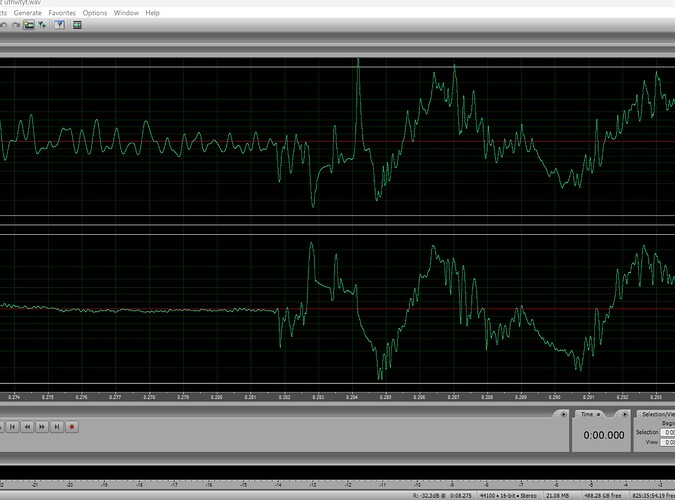Click '488.28 GB free' status entry
This screenshot has width=675, height=500.
[603, 496]
